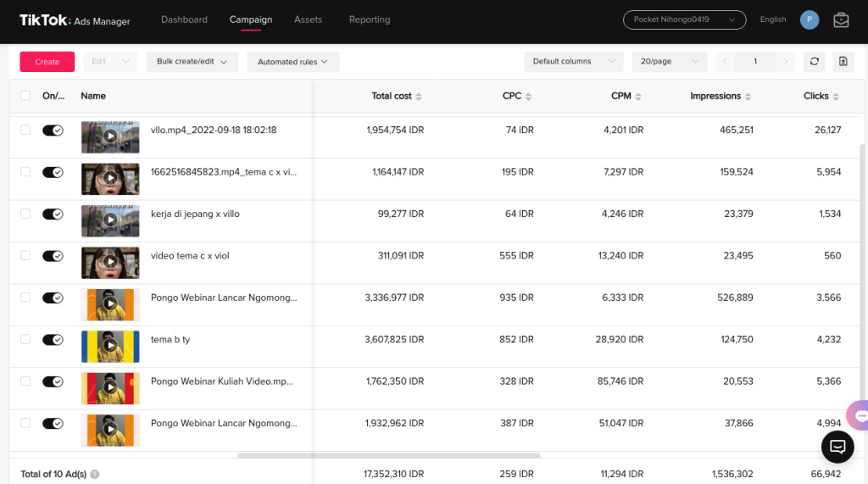The width and height of the screenshot is (868, 484).
Task: Open the Default columns selector
Action: [x=573, y=61]
